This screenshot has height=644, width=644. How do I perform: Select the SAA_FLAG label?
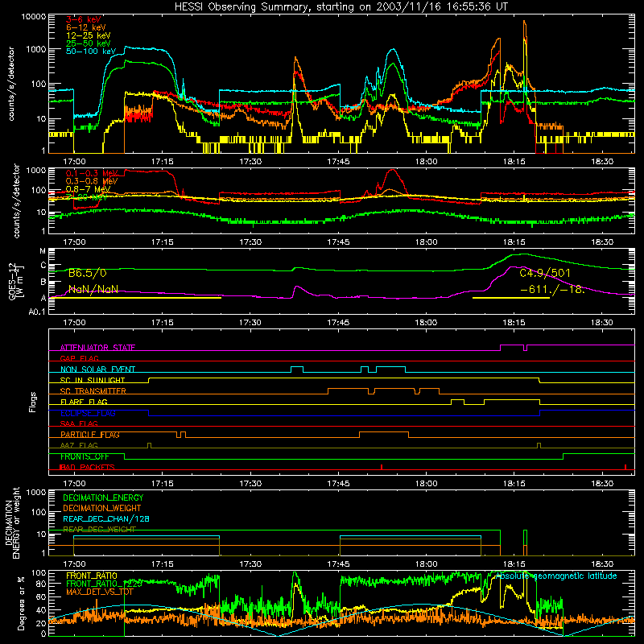coord(79,423)
